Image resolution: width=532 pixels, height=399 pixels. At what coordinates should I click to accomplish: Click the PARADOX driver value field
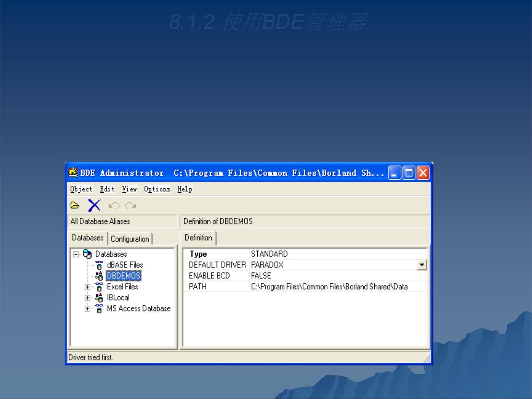pyautogui.click(x=334, y=265)
